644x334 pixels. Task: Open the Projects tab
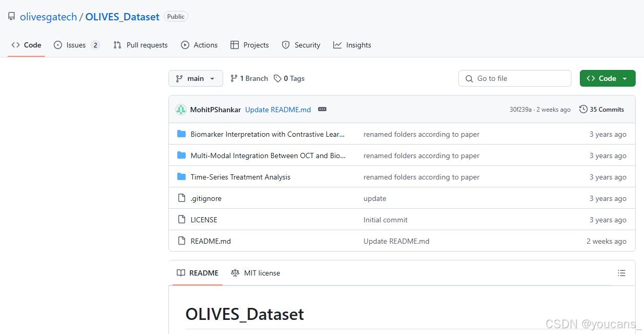249,45
